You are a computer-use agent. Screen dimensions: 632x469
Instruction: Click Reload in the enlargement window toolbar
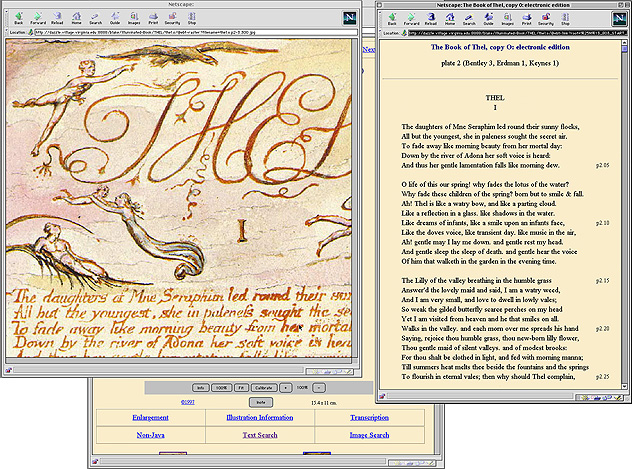pyautogui.click(x=57, y=18)
